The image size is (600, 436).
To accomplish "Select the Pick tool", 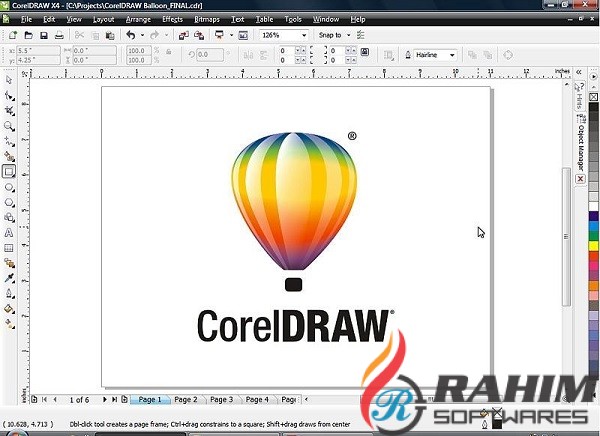I will [9, 80].
